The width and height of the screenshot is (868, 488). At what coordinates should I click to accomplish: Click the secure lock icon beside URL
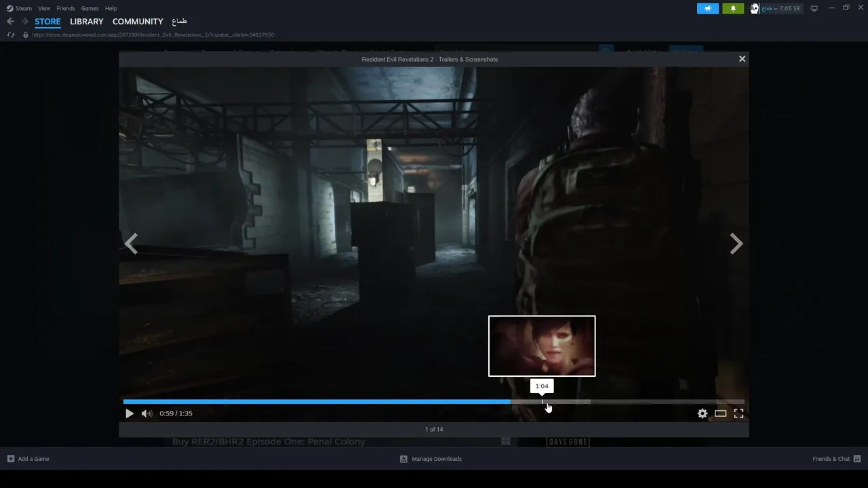click(x=26, y=35)
